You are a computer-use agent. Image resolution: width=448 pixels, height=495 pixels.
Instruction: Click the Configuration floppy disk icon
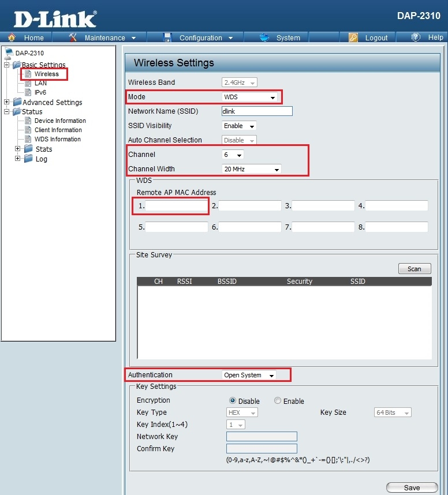tap(167, 37)
